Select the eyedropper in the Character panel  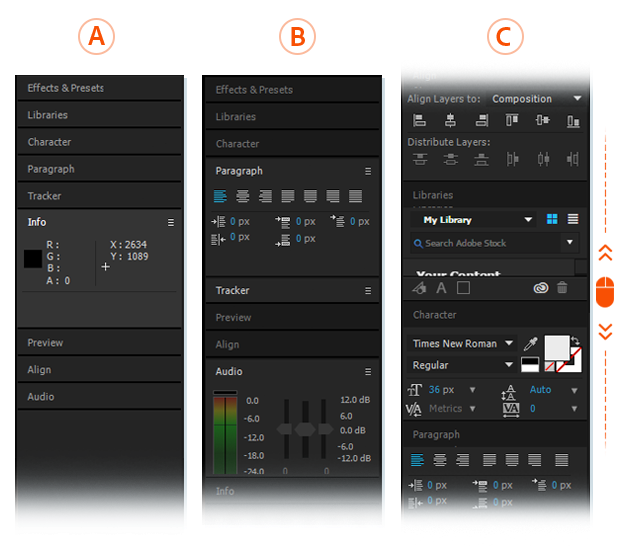pos(531,343)
